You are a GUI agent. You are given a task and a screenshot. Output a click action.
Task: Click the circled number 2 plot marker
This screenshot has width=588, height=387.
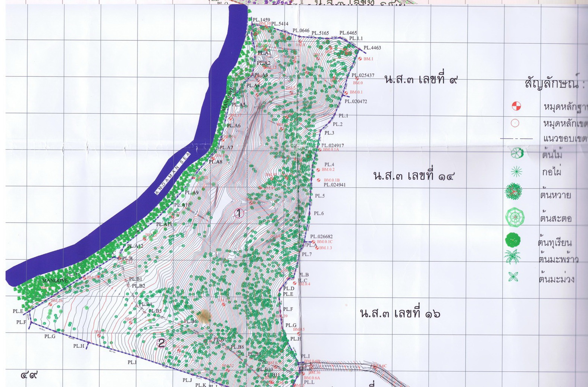pos(161,343)
